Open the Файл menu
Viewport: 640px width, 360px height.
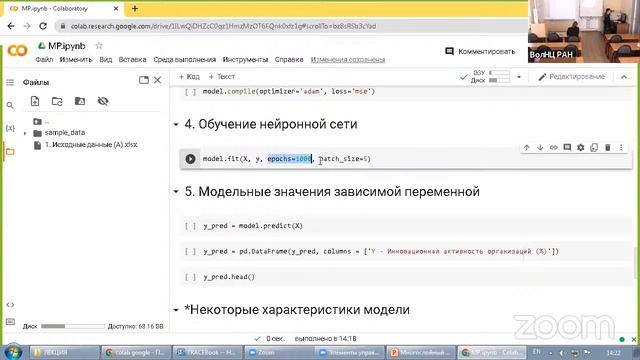pyautogui.click(x=44, y=60)
